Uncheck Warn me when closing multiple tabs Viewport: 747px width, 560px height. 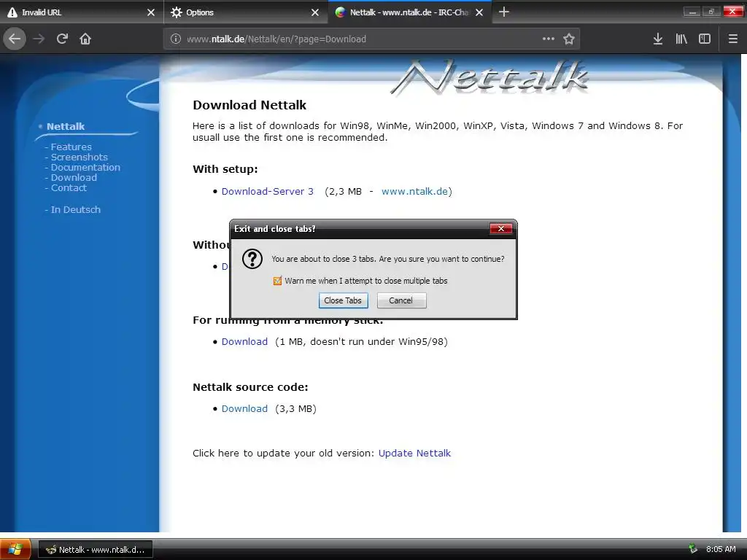pos(277,281)
